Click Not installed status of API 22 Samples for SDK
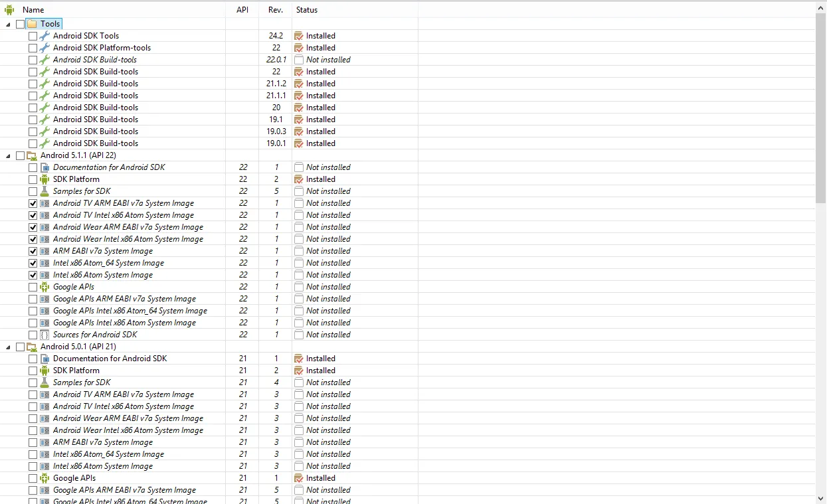The height and width of the screenshot is (504, 827). pyautogui.click(x=328, y=191)
